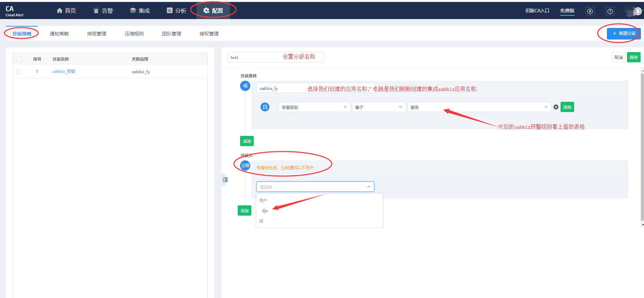
Task: Collapse the left panel with toggle icon
Action: [225, 179]
